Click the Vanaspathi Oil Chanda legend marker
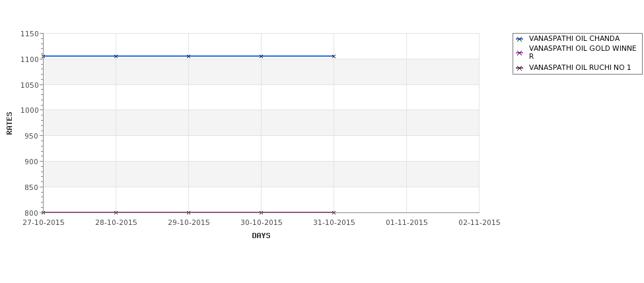The height and width of the screenshot is (283, 644). [520, 40]
